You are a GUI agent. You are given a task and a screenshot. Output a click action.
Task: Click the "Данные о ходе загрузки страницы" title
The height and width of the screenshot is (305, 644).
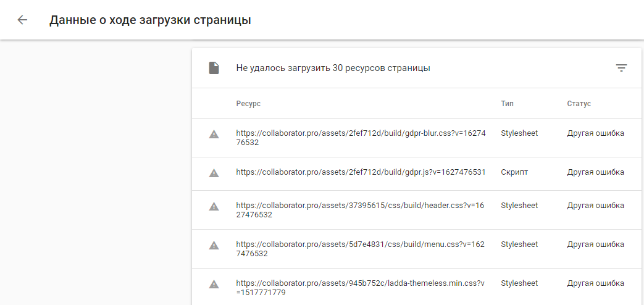click(x=150, y=20)
